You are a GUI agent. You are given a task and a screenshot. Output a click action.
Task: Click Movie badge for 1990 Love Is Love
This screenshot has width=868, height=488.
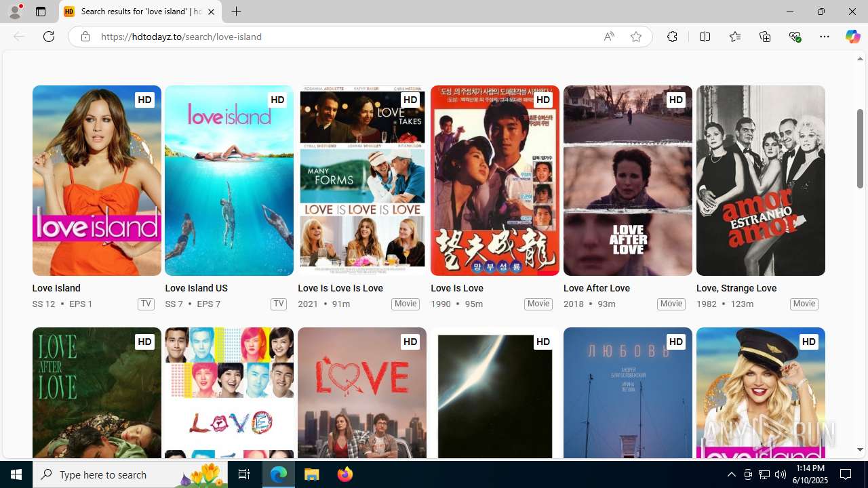coord(538,304)
